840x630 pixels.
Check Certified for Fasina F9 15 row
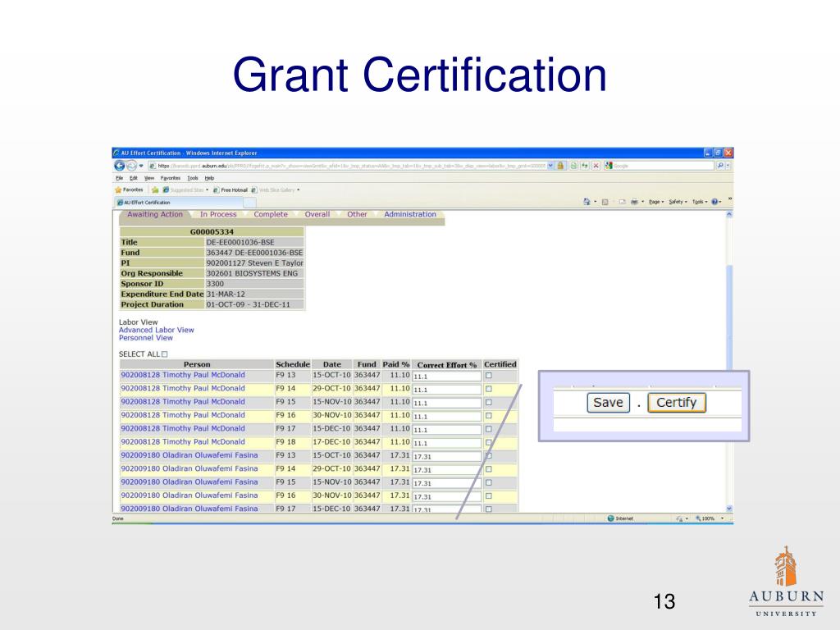click(489, 482)
